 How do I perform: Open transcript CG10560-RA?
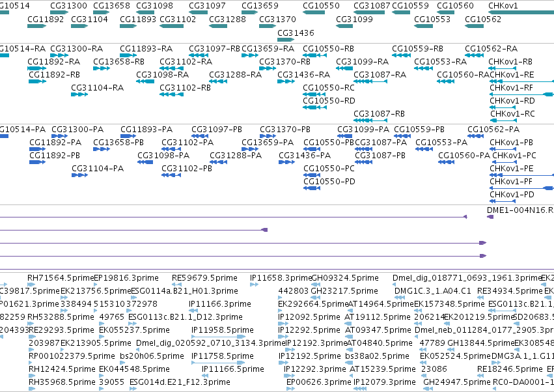tap(464, 75)
